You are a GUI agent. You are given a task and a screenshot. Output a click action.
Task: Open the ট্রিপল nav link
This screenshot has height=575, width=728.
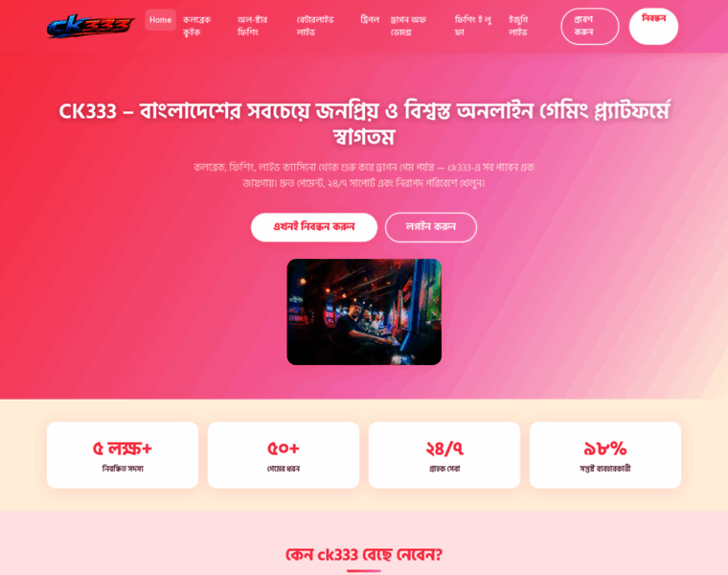[370, 20]
